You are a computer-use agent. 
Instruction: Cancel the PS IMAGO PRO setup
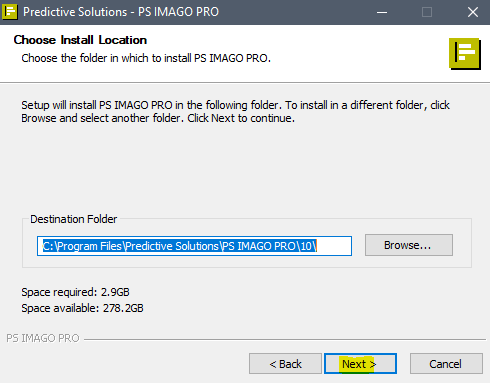(446, 364)
